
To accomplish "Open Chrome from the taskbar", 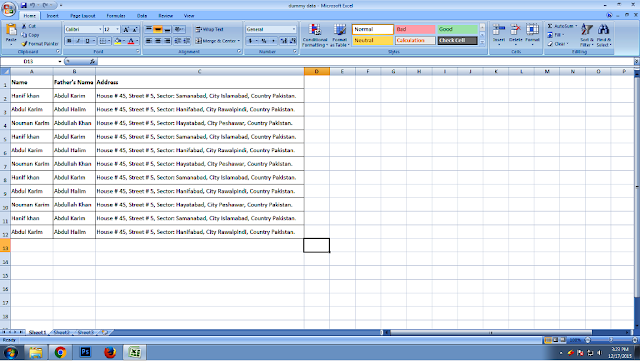I will pyautogui.click(x=60, y=352).
